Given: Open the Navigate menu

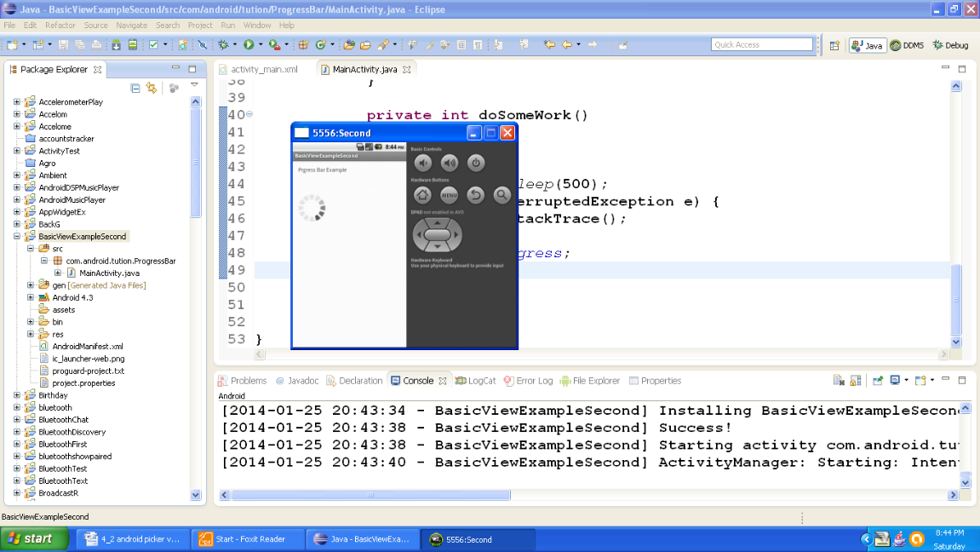Looking at the screenshot, I should click(x=132, y=25).
